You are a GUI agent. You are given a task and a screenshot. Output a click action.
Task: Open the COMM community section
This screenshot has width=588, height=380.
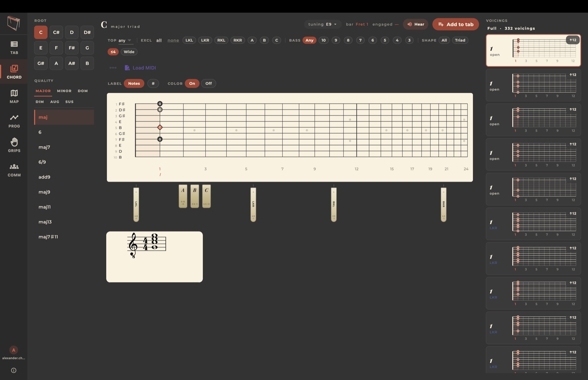(14, 170)
